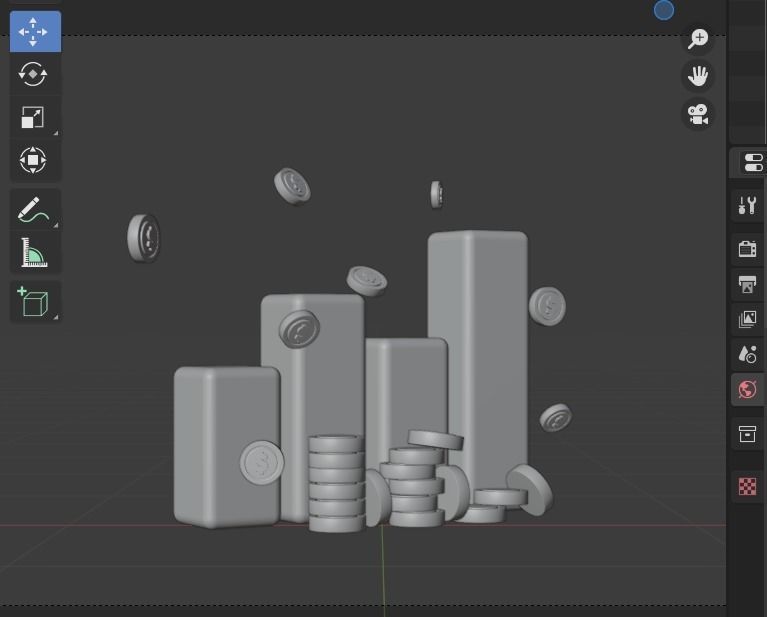The height and width of the screenshot is (617, 767).
Task: Open the Texture properties checker tab
Action: click(x=747, y=487)
